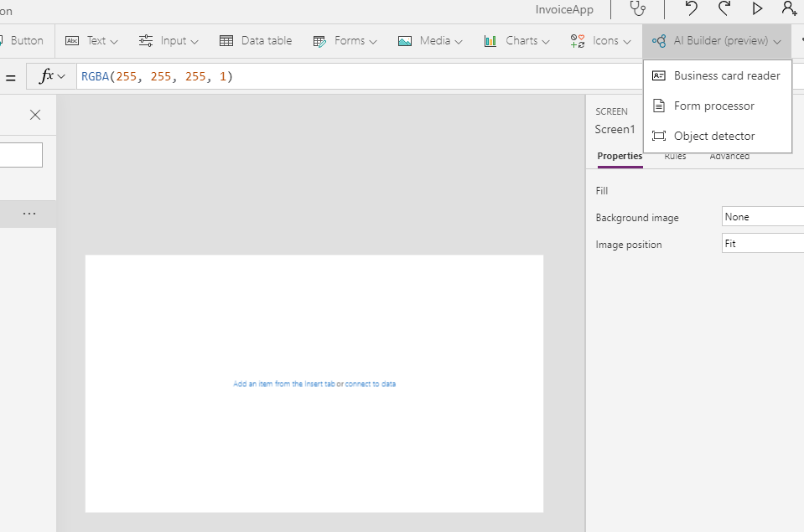Screen dimensions: 804x532
Task: Preview the app with play icon
Action: 757,8
